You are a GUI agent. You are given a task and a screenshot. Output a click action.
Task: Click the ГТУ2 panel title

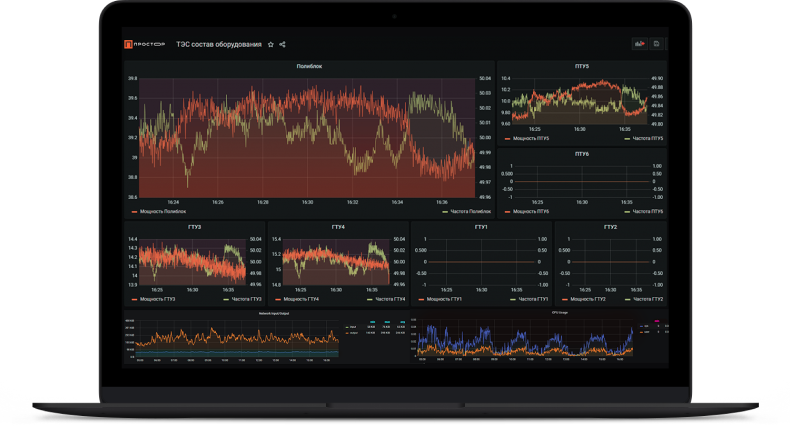(x=610, y=227)
